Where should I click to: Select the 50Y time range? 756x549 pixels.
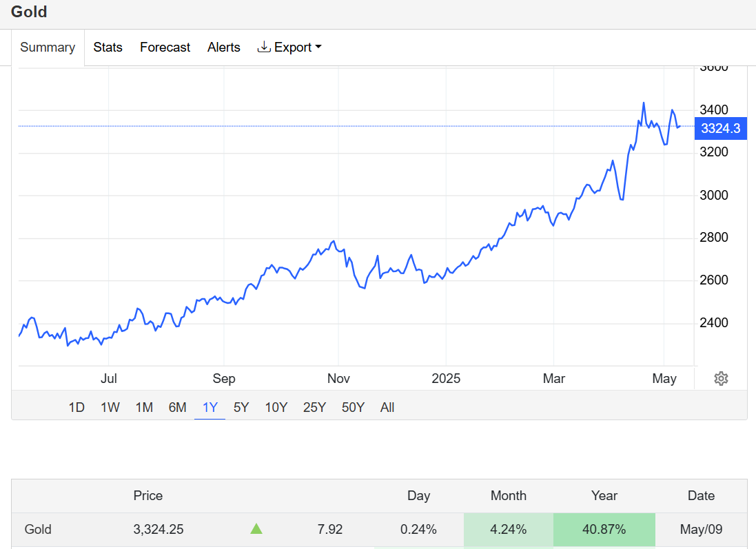[x=353, y=407]
